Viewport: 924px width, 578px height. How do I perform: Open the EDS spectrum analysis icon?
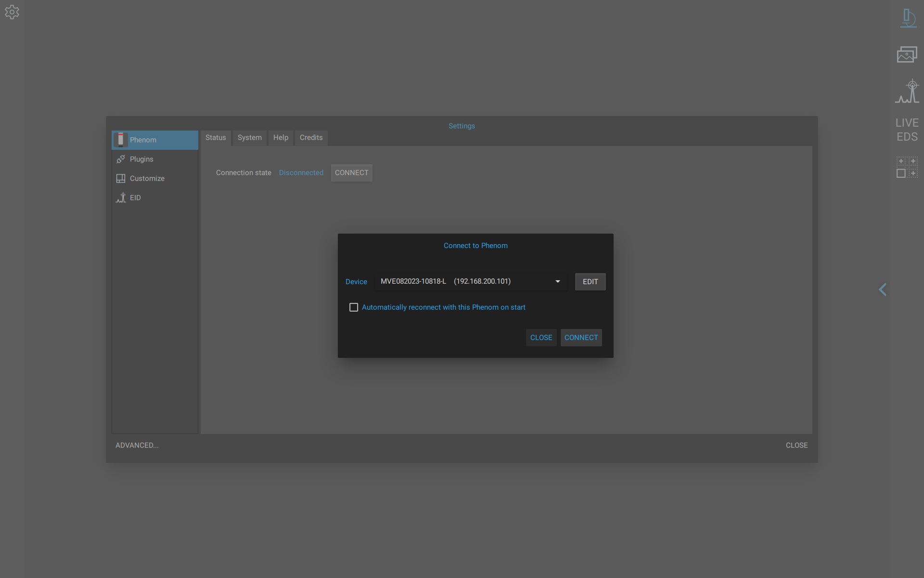pyautogui.click(x=907, y=91)
